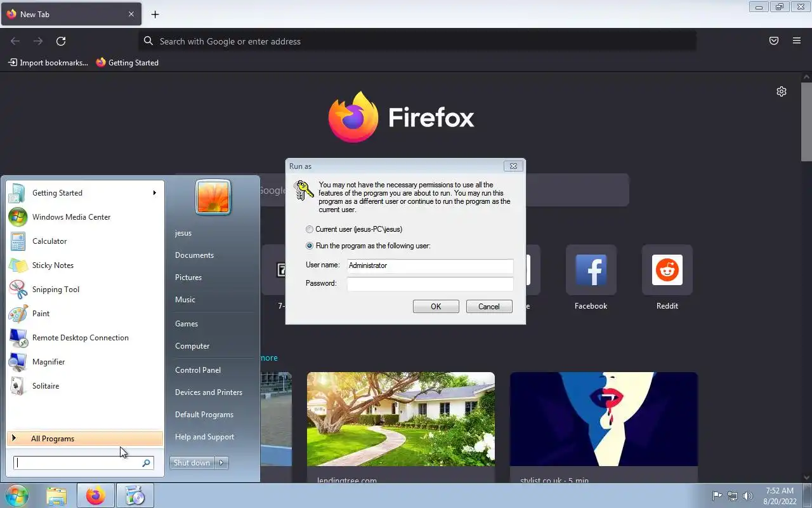The image size is (812, 508).
Task: Open Shut down options arrow
Action: point(222,463)
